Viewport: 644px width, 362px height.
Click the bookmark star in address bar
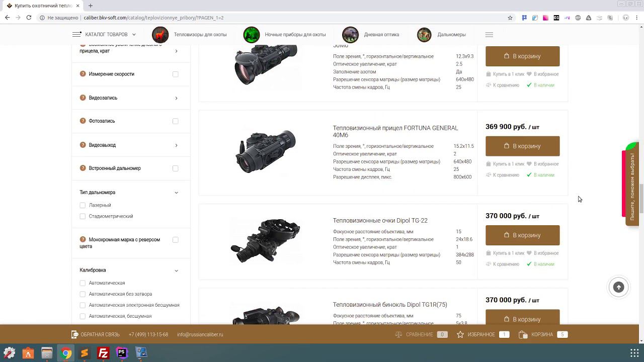(510, 18)
